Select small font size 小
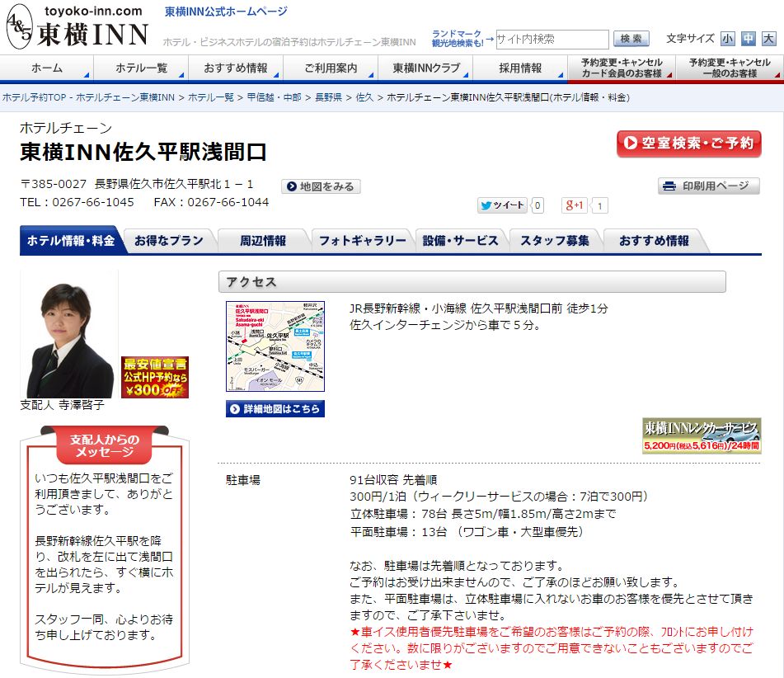Screen dimensions: 784x678 (x=727, y=39)
